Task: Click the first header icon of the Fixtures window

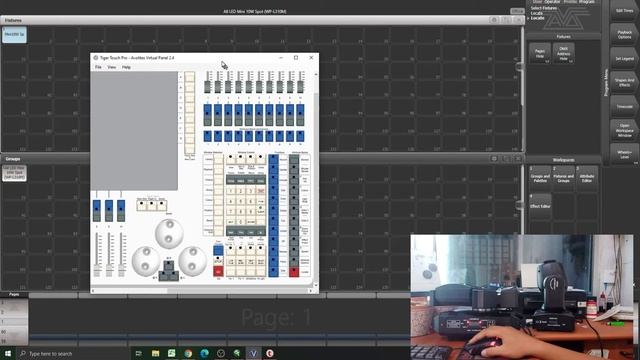Action: 494,20
